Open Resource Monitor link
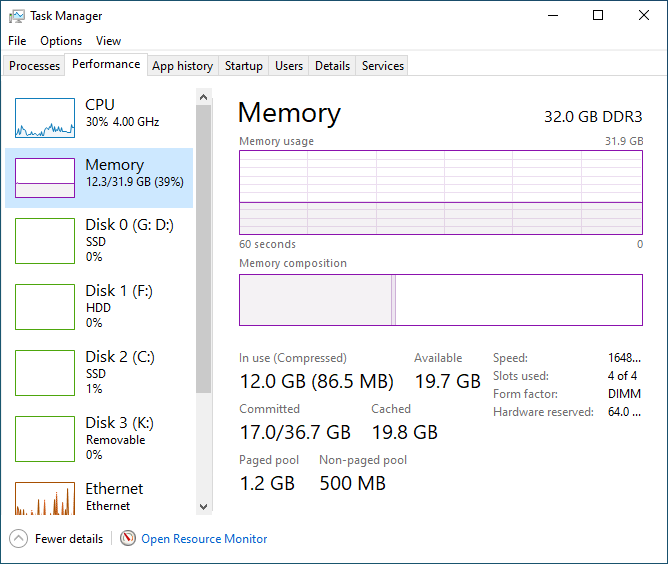Image resolution: width=668 pixels, height=564 pixels. [204, 539]
